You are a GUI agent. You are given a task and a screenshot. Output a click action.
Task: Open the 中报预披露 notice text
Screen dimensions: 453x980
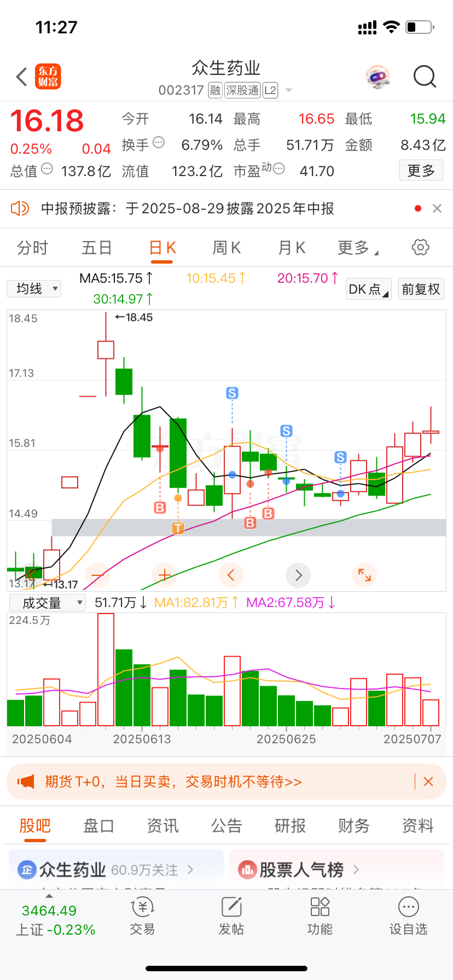tap(188, 208)
